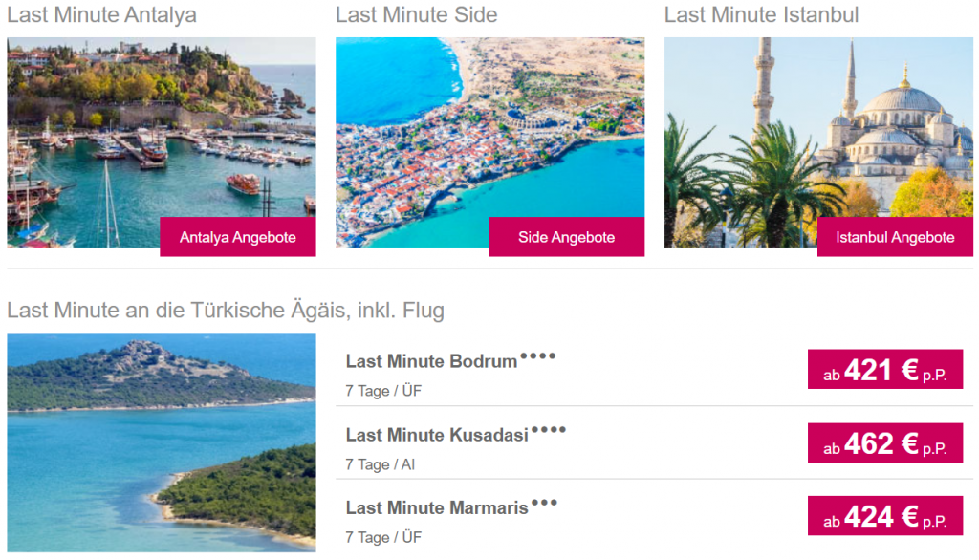Open the Side Angebote offers
979x560 pixels.
click(566, 237)
